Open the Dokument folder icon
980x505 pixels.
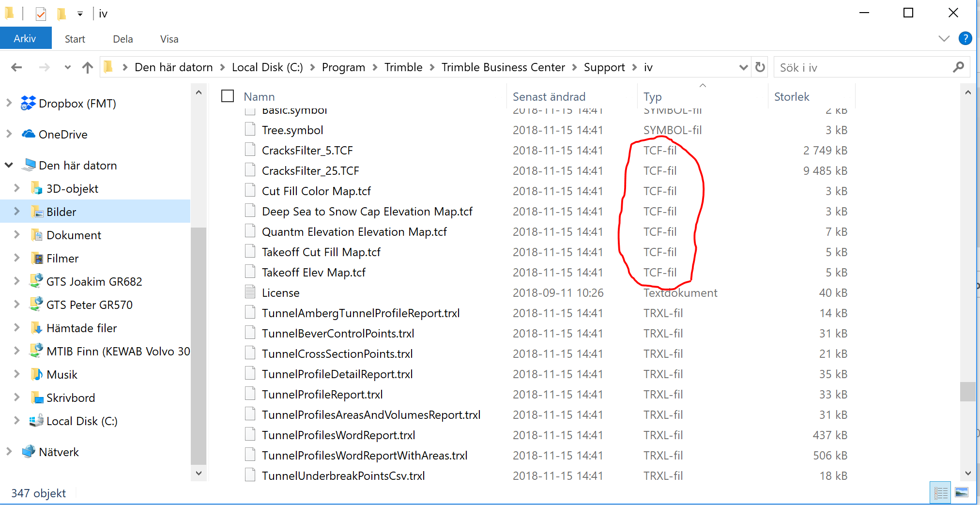(x=37, y=235)
